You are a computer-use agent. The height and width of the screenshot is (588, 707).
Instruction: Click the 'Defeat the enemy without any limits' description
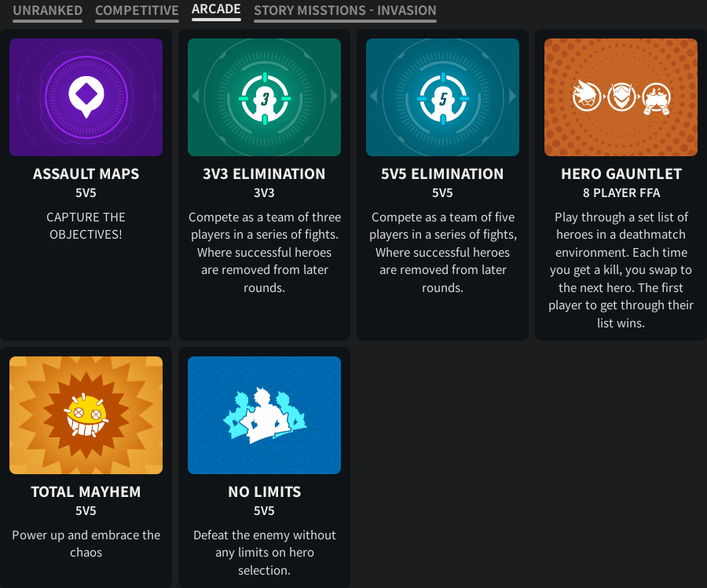(x=265, y=553)
